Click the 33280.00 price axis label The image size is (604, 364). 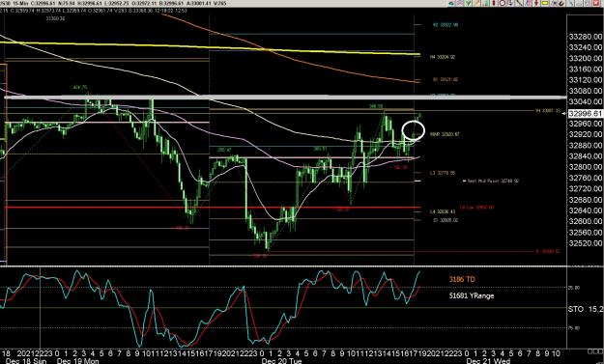point(585,37)
